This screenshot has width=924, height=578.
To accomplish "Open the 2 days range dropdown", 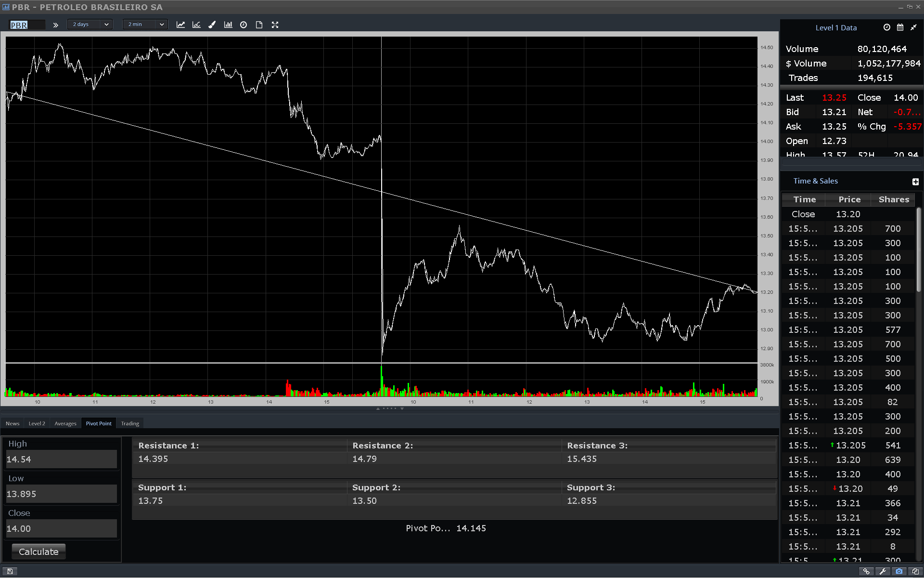I will click(x=90, y=25).
